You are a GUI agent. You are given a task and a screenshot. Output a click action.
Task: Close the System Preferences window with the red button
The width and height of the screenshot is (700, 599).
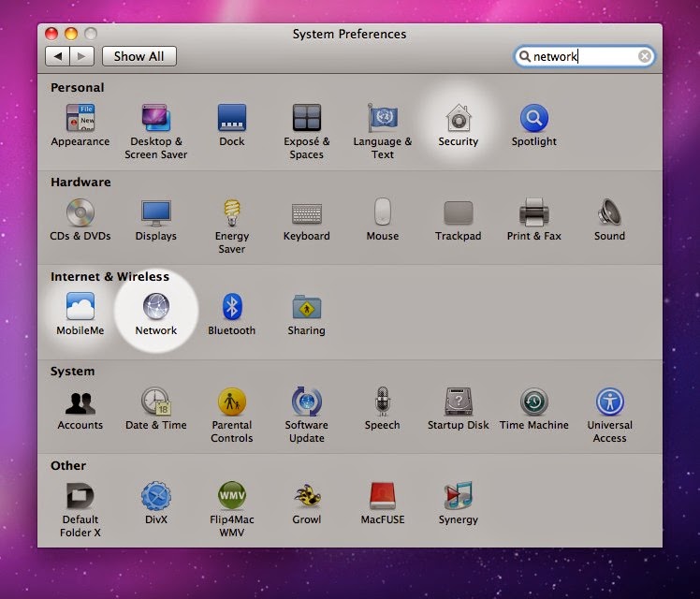(x=51, y=34)
